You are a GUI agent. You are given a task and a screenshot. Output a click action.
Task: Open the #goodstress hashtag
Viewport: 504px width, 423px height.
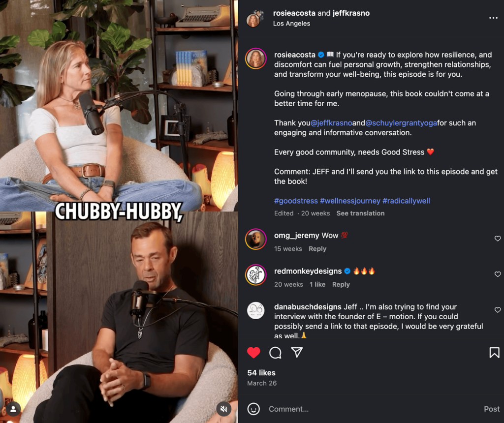point(296,201)
